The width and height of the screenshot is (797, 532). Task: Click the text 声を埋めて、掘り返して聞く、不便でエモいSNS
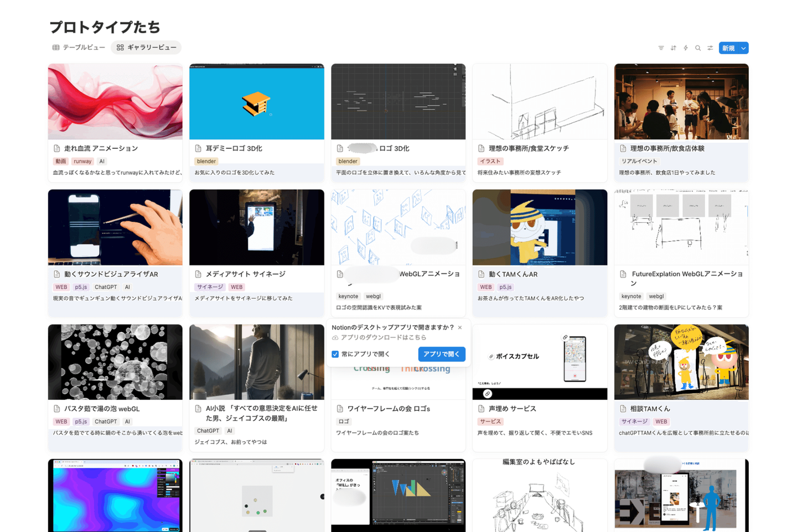click(x=535, y=432)
